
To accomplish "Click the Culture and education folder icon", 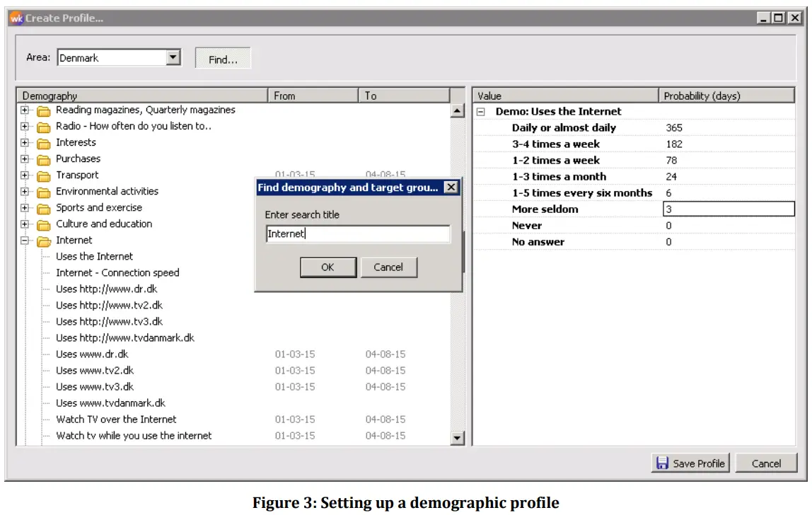I will [x=42, y=224].
